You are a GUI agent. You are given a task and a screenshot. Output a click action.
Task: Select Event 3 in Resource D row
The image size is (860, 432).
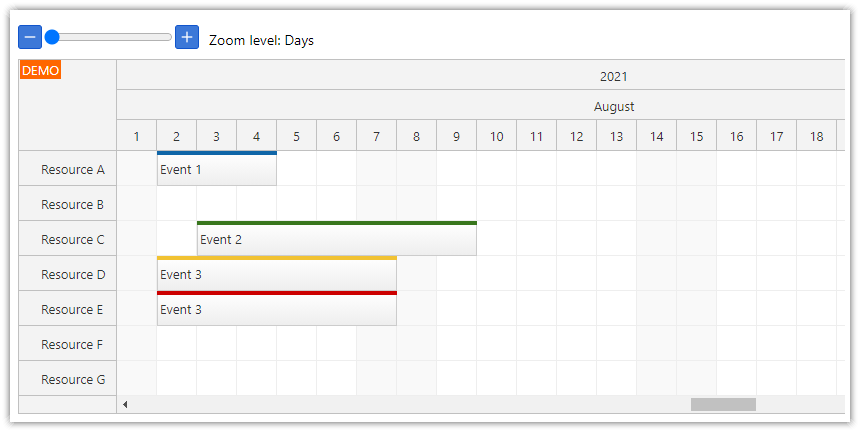coord(276,274)
